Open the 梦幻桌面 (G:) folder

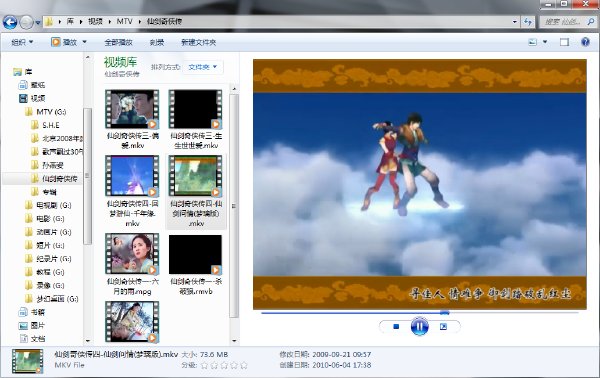pyautogui.click(x=52, y=299)
